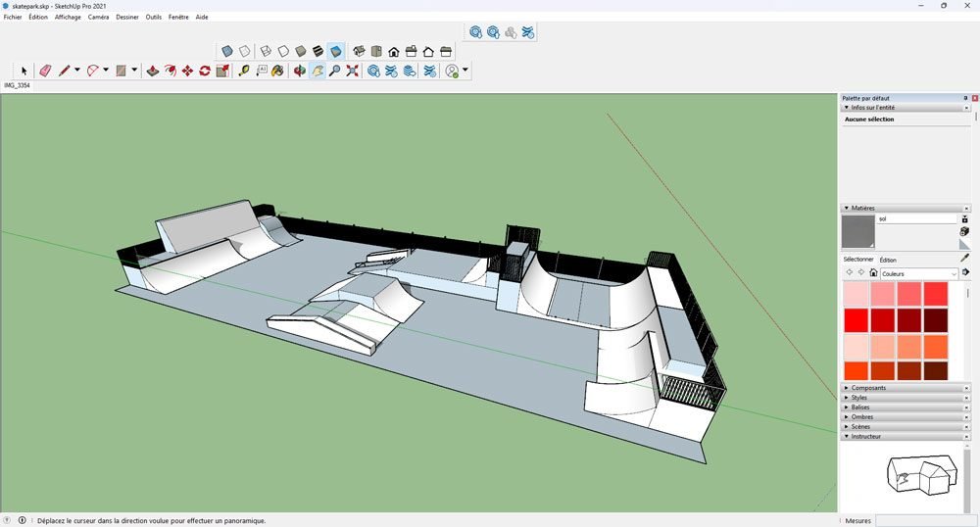Select the Paint Bucket tool

point(278,71)
